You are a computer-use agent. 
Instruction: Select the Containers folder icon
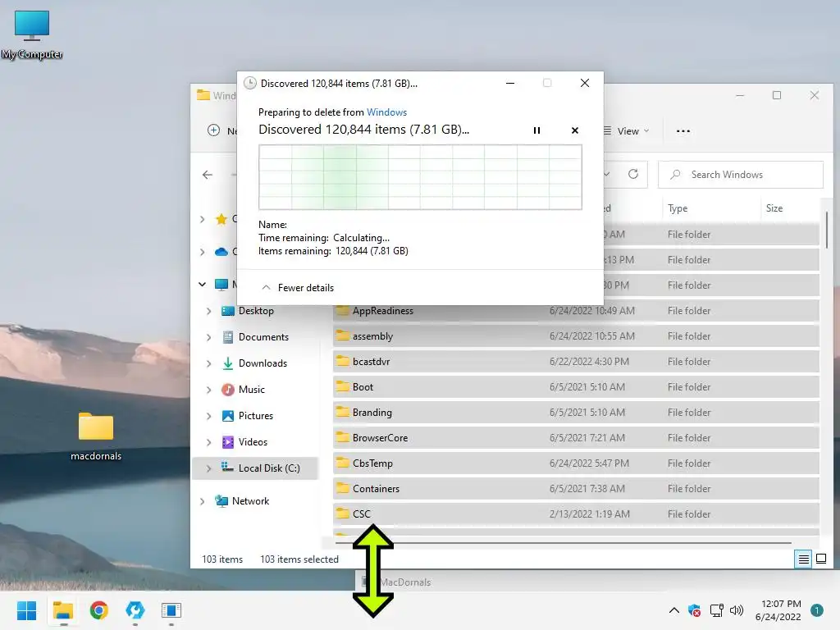click(342, 489)
